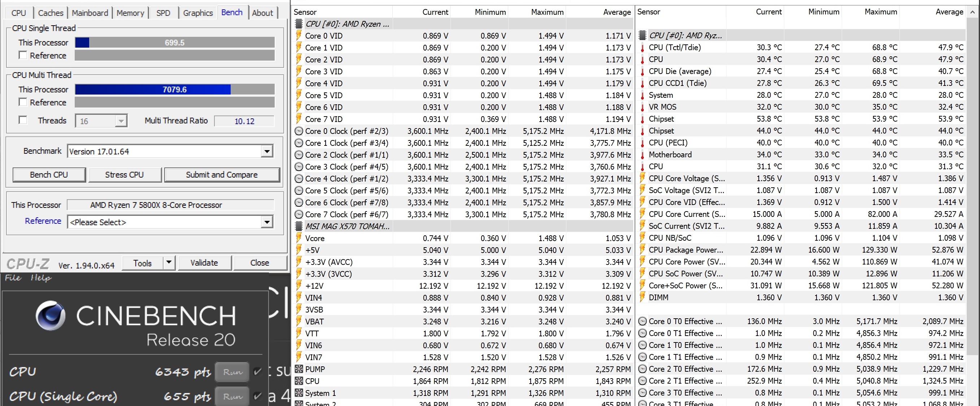The height and width of the screenshot is (406, 980).
Task: Click the CPU Multi Thread score bar
Action: coord(175,90)
